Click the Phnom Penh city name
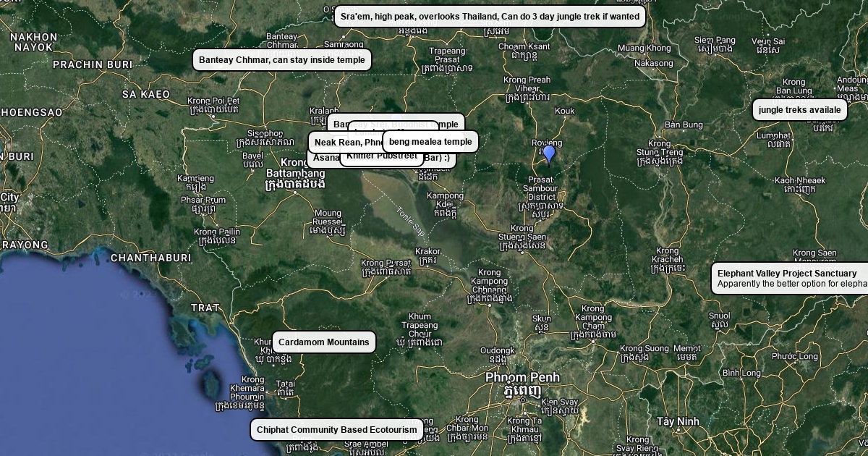Image resolution: width=868 pixels, height=456 pixels. 522,378
